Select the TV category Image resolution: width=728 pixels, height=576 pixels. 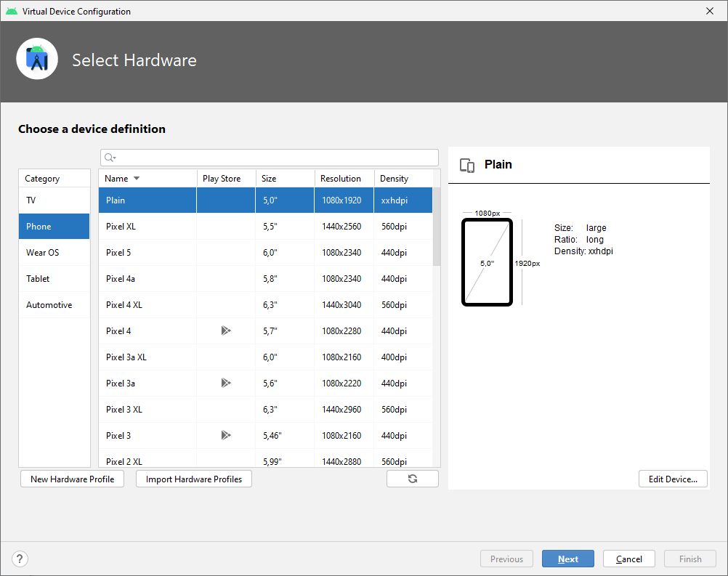(54, 200)
